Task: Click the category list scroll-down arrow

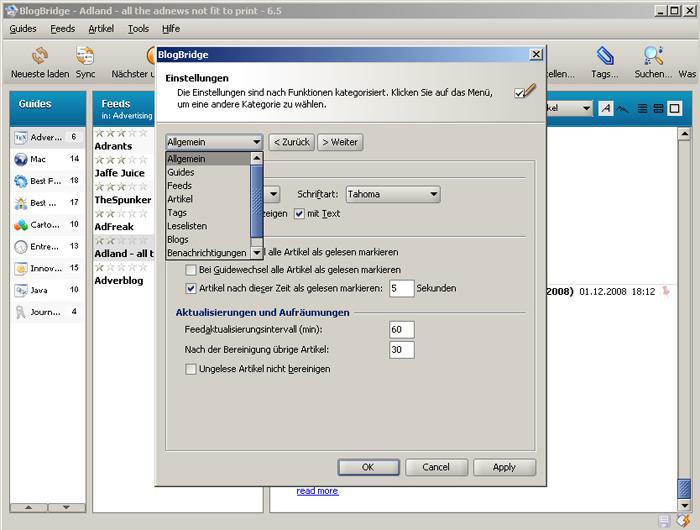Action: coord(257,253)
